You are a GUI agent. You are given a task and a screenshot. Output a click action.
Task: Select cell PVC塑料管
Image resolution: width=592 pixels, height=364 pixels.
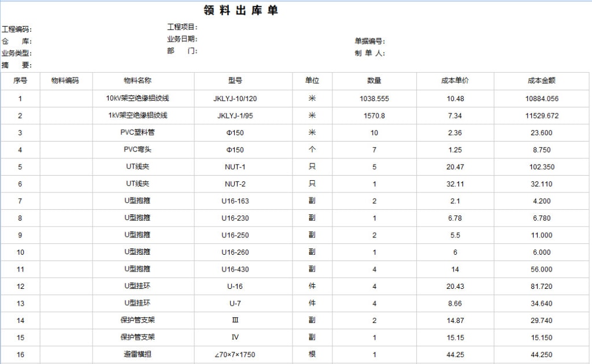(143, 133)
